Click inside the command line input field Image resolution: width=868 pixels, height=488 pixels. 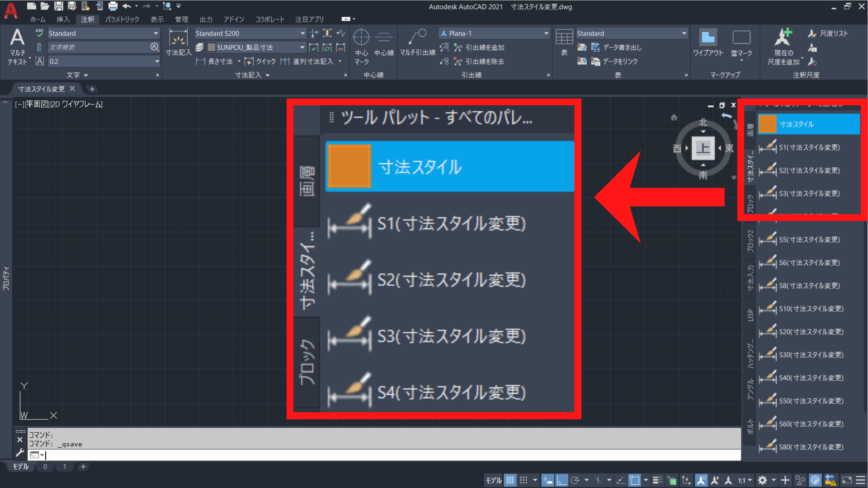[181, 455]
